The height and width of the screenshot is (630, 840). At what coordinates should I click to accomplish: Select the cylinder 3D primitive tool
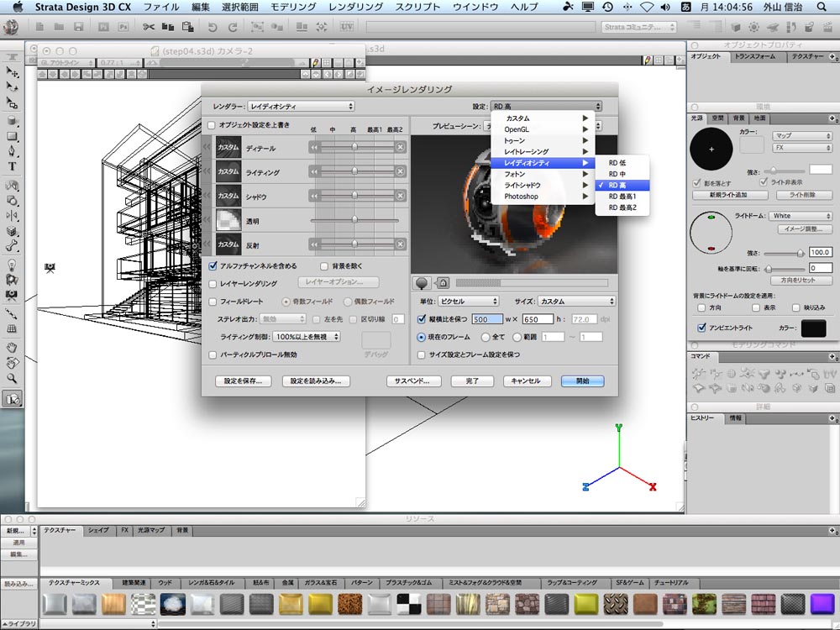click(12, 121)
